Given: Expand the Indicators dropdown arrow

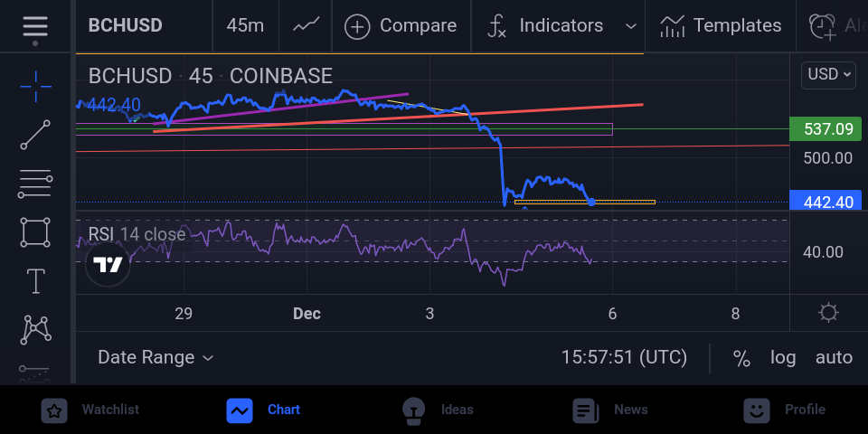Looking at the screenshot, I should point(630,26).
